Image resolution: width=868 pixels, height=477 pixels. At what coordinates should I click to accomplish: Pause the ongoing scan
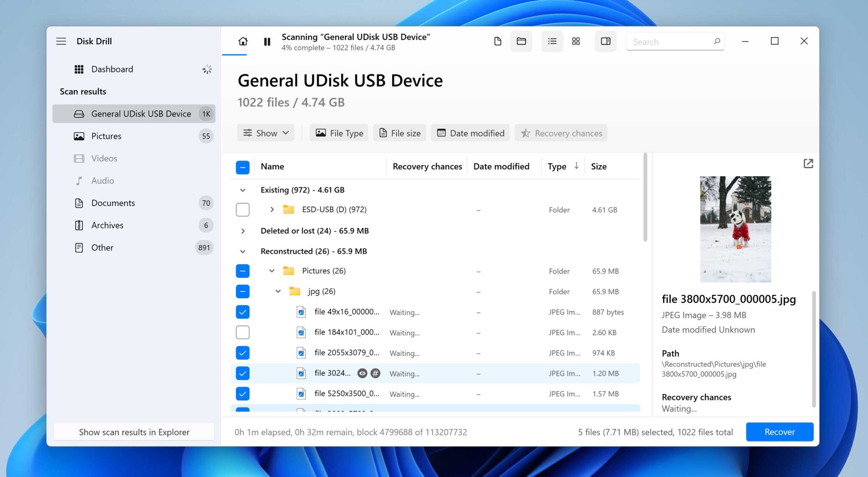coord(267,42)
